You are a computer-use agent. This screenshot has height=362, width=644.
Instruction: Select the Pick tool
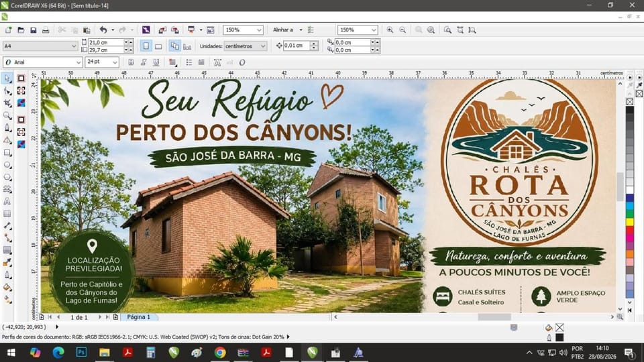coord(7,78)
